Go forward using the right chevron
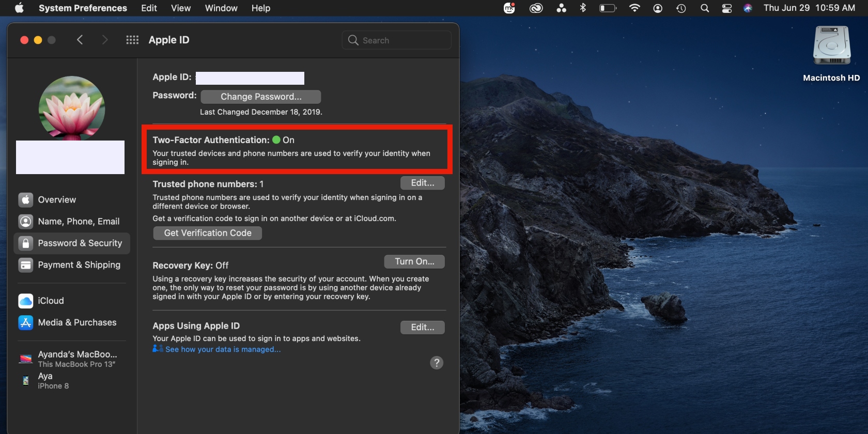 tap(105, 40)
